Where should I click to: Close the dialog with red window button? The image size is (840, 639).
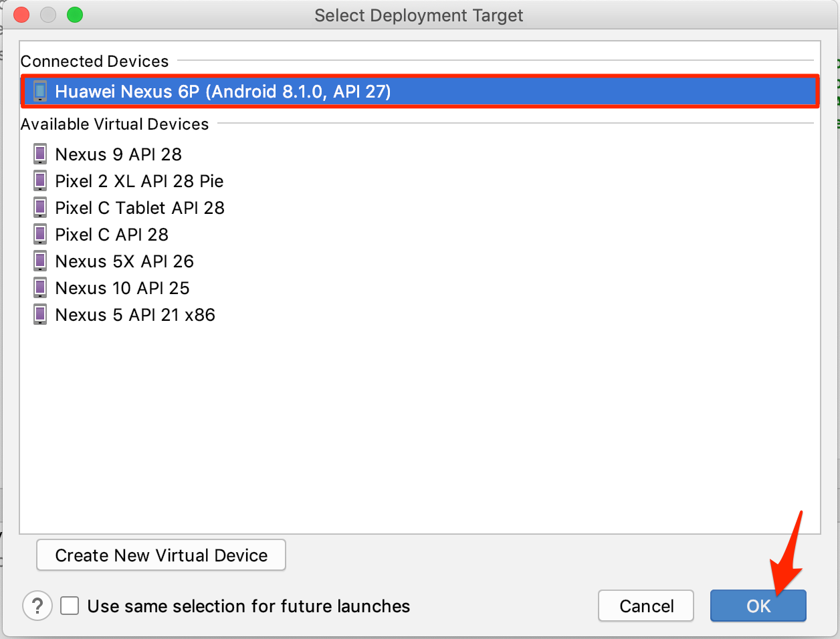21,15
